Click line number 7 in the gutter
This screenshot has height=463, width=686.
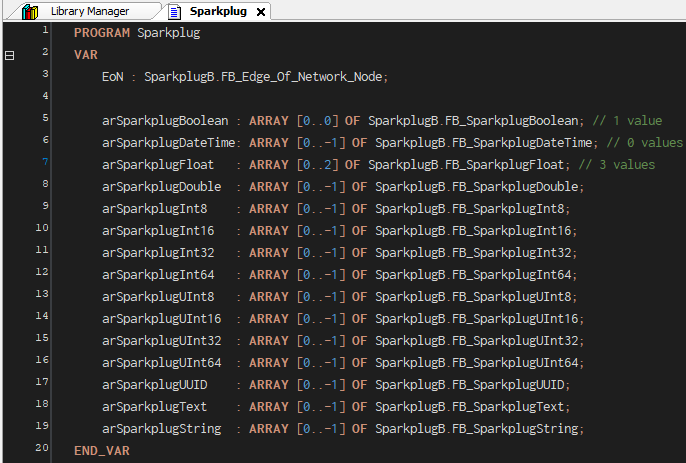click(44, 163)
